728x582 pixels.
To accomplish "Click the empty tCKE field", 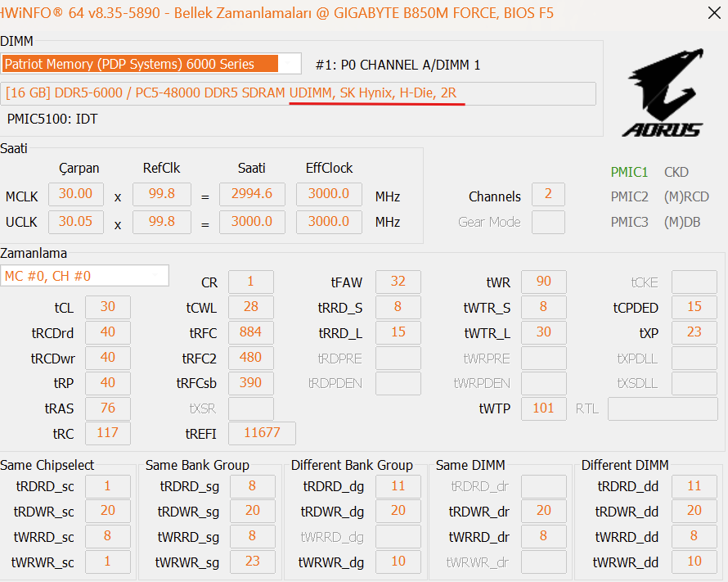I will tap(694, 282).
